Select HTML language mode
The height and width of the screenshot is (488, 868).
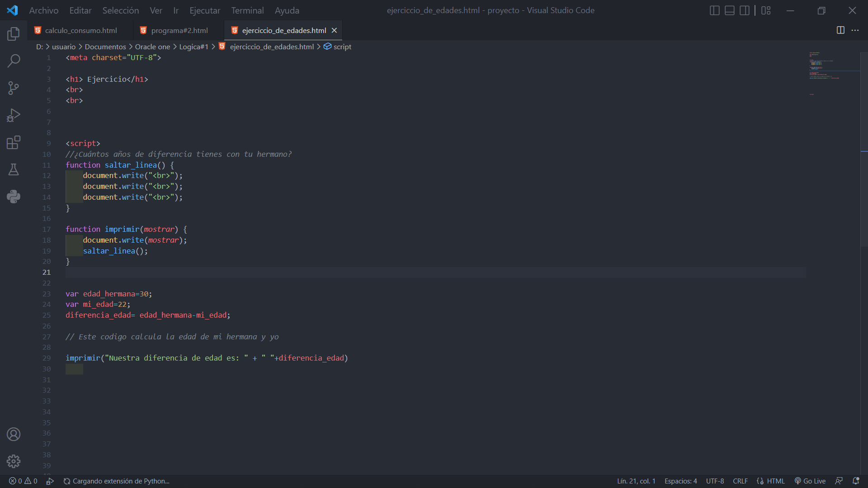point(775,481)
